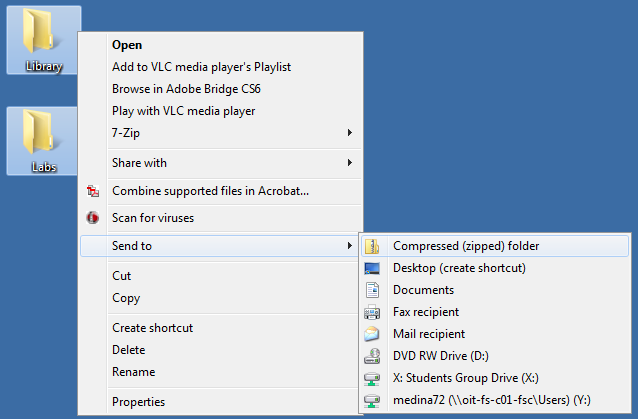Click the Acrobat combine files icon
Image resolution: width=638 pixels, height=419 pixels.
94,191
